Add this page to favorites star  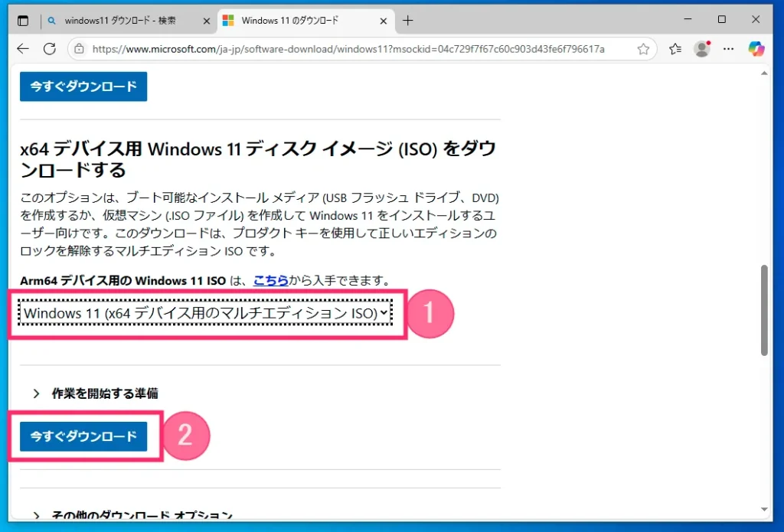[x=643, y=49]
